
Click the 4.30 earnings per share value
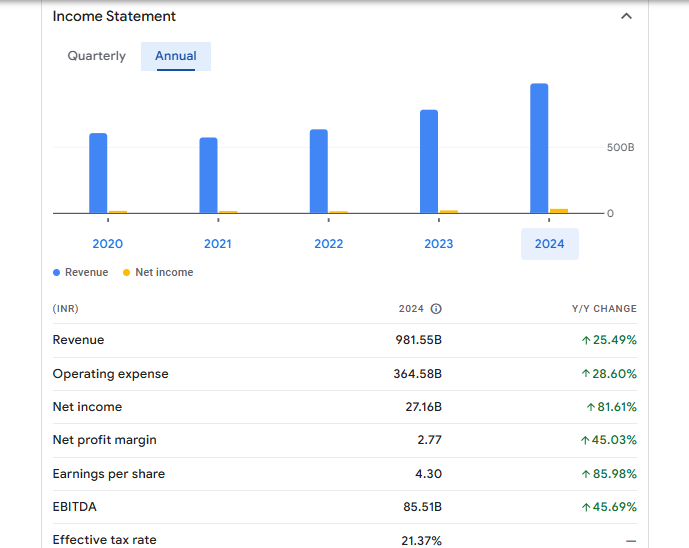point(428,474)
